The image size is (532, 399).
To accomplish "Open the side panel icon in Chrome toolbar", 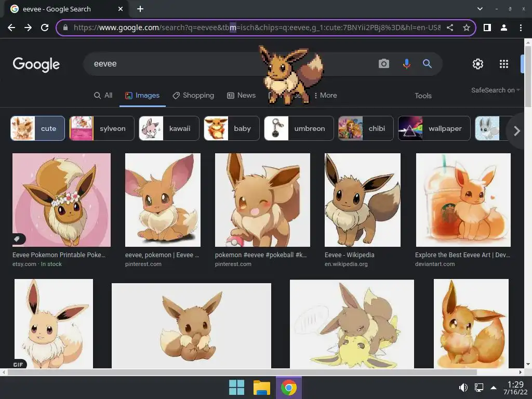I will [487, 28].
